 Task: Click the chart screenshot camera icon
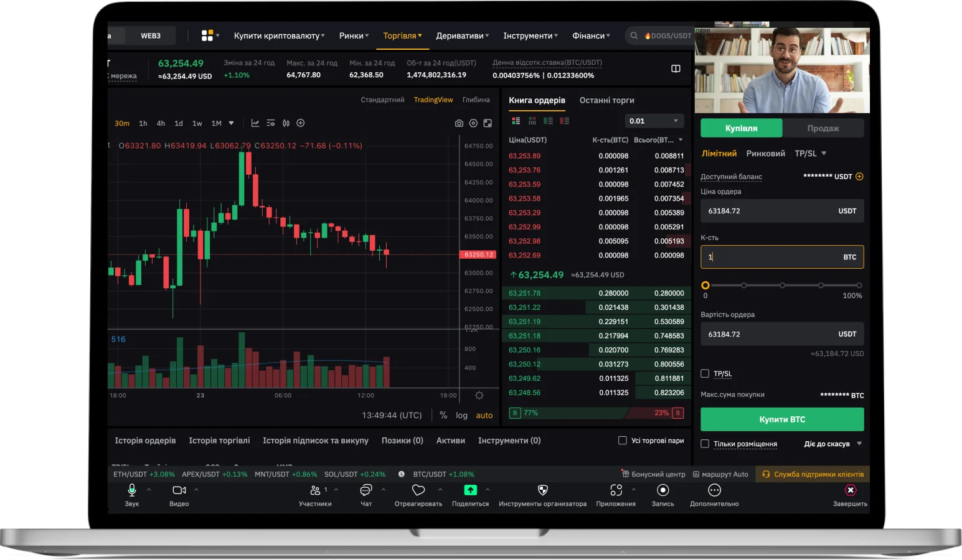(459, 123)
